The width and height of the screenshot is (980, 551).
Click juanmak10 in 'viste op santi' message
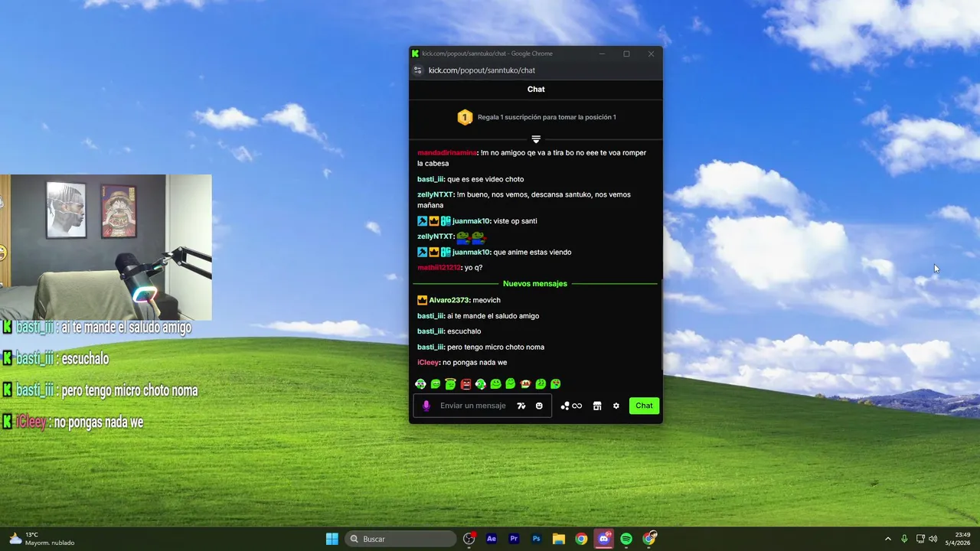tap(471, 221)
